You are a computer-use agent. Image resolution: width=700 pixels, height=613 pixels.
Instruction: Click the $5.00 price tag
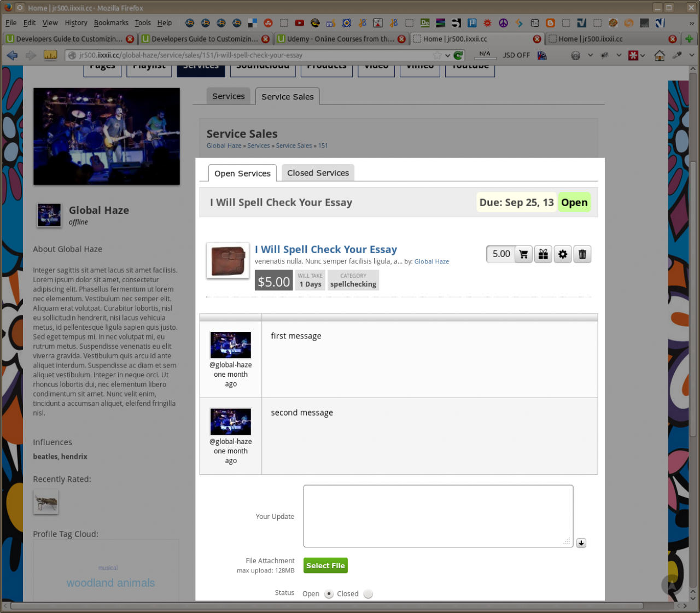click(273, 281)
